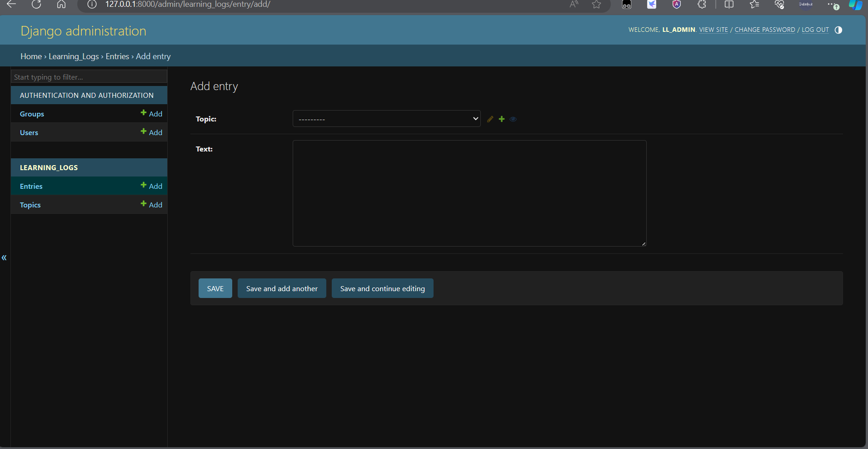Open Browser essentials heart icon
The image size is (868, 449).
(x=779, y=5)
